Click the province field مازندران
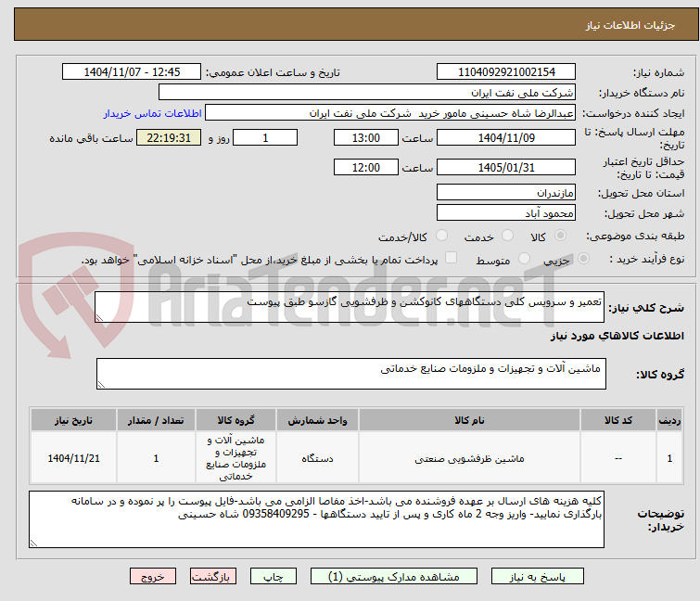 tap(506, 192)
